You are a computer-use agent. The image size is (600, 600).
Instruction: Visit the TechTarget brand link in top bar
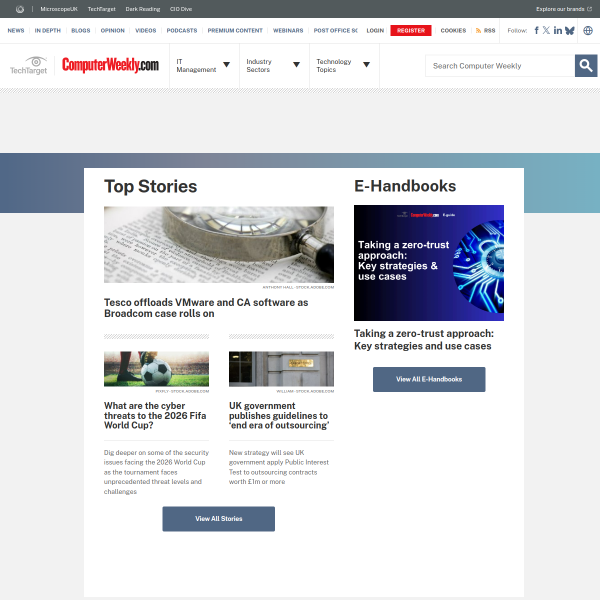[x=101, y=9]
